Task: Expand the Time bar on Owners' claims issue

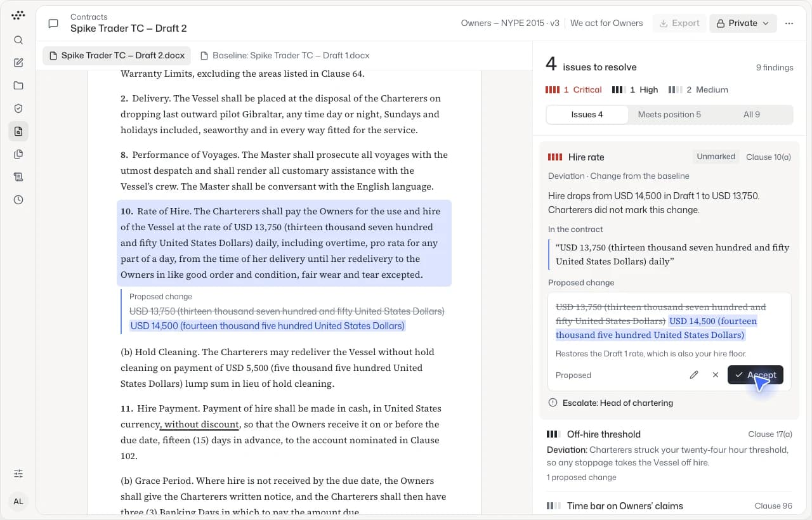Action: [669, 505]
